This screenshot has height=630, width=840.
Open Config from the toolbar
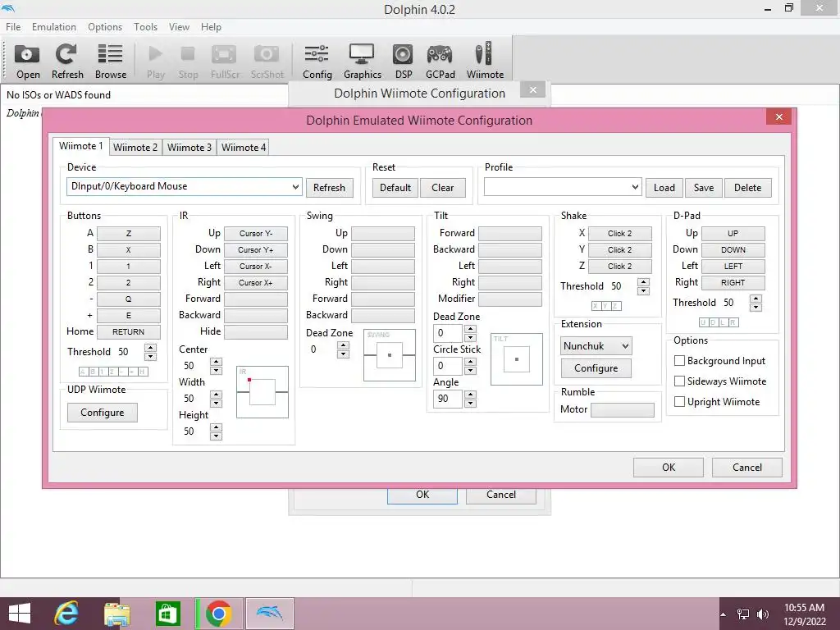pos(317,61)
